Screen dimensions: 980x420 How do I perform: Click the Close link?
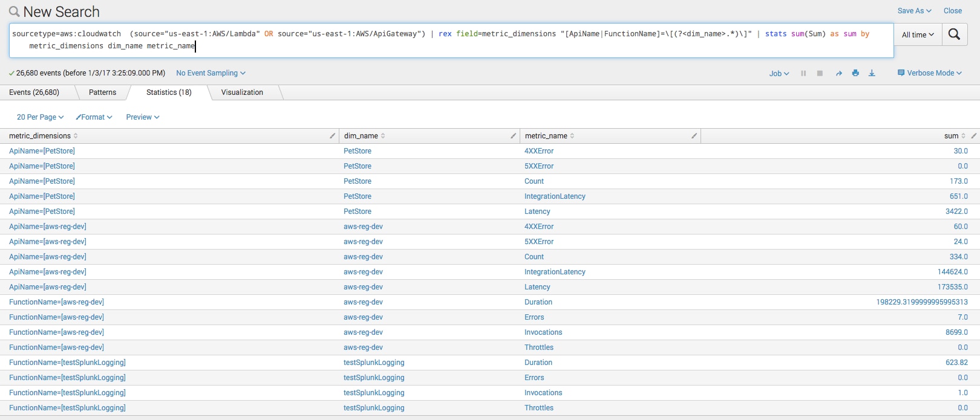[952, 11]
